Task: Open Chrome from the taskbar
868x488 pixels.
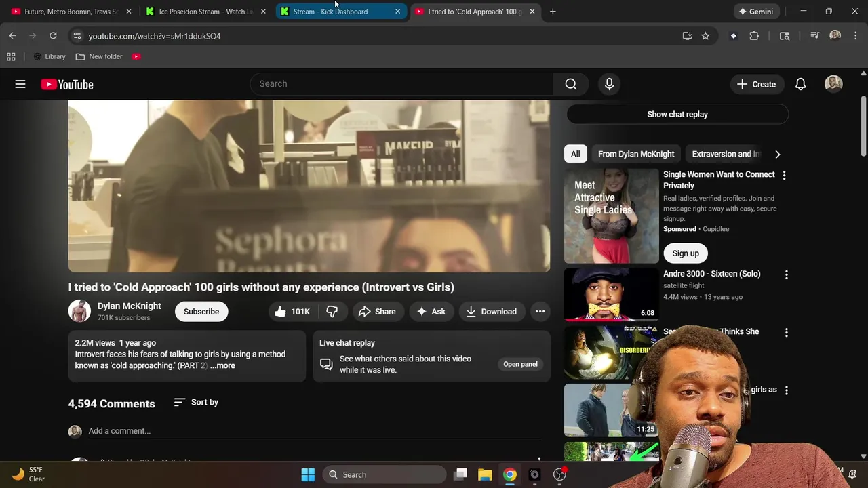Action: [510, 474]
